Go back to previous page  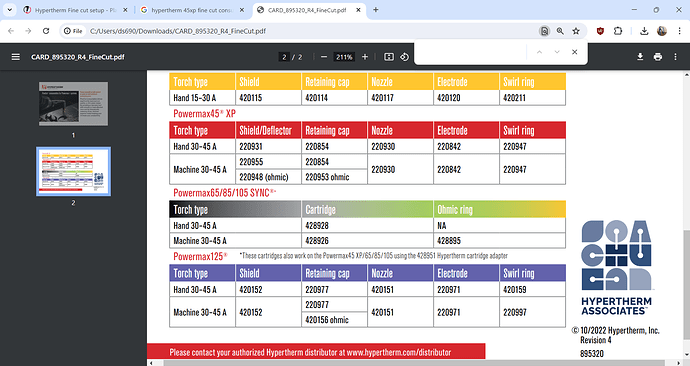(x=11, y=31)
